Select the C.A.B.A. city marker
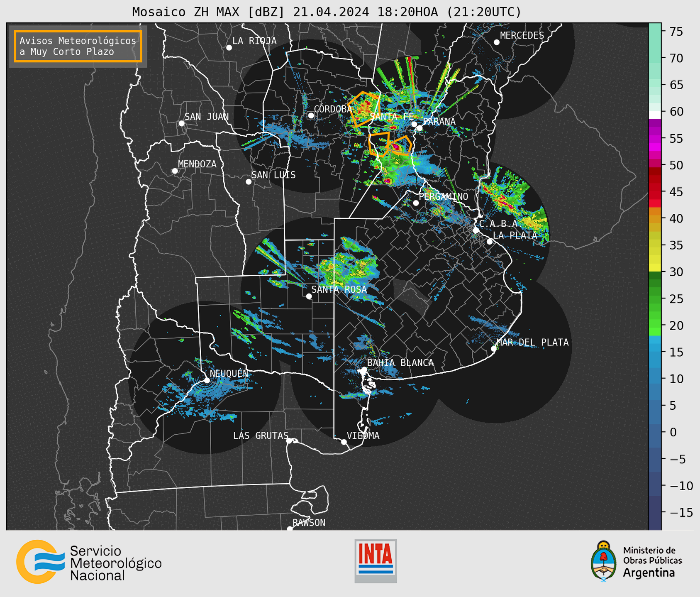700x597 pixels. click(x=476, y=230)
